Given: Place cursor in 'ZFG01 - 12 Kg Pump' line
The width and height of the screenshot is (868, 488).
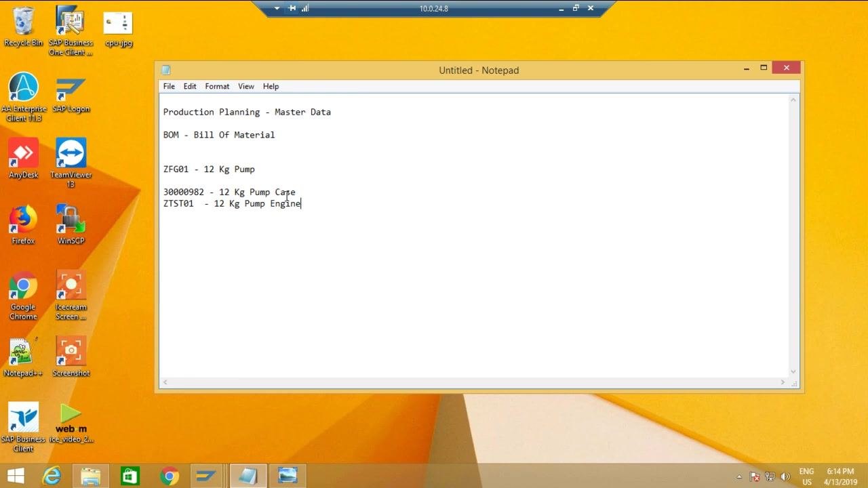Looking at the screenshot, I should (209, 169).
